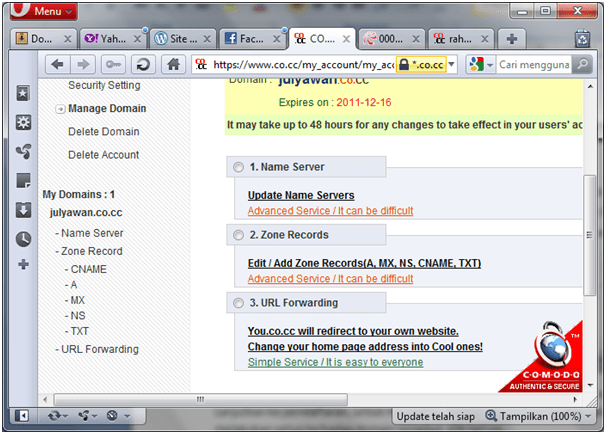Go to the Home page icon
This screenshot has height=434, width=606.
(x=173, y=65)
